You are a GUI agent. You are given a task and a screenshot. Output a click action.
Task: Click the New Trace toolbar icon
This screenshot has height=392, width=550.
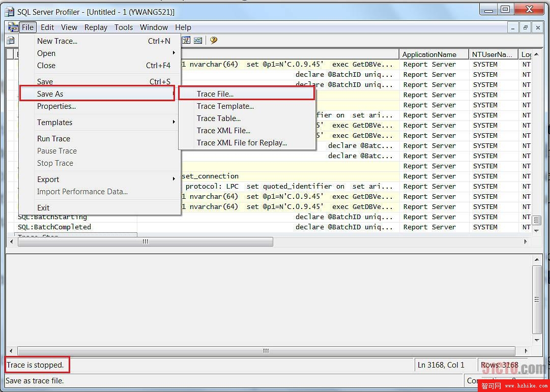coord(11,40)
